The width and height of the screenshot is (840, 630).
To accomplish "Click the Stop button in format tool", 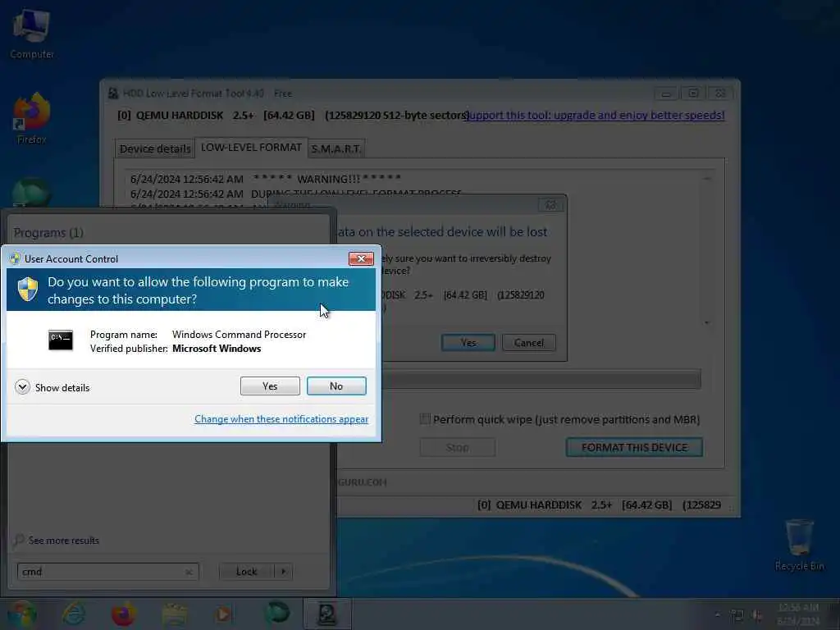I will [x=458, y=447].
